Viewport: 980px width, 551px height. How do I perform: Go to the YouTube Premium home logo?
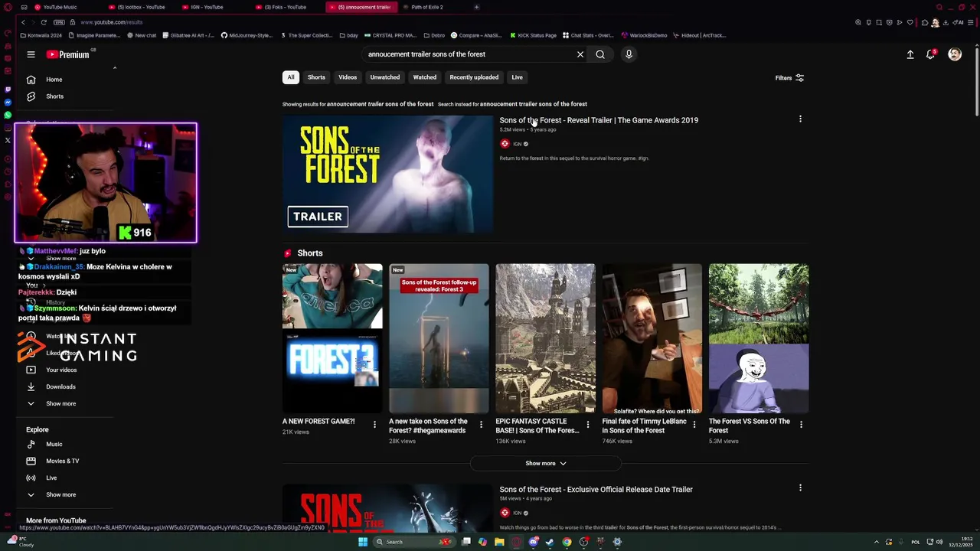tap(69, 54)
